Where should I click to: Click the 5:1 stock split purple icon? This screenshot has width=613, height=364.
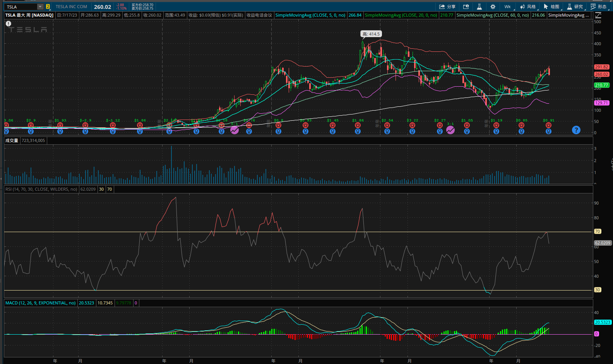[x=235, y=130]
